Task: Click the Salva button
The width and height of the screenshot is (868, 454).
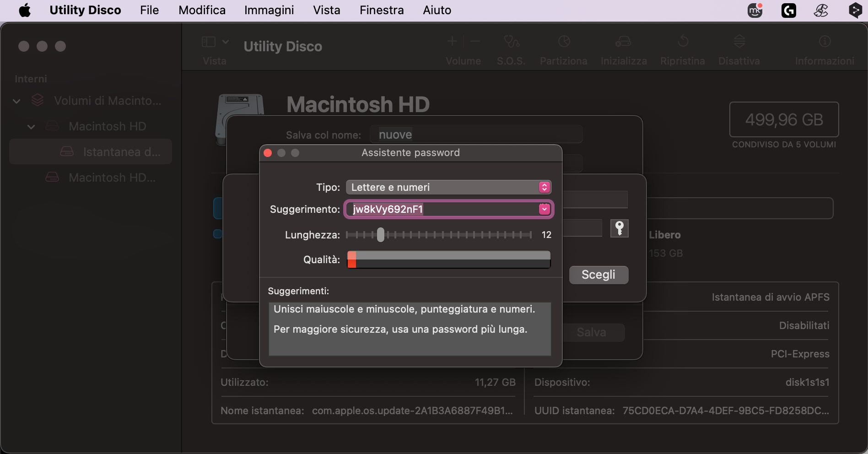Action: [592, 332]
